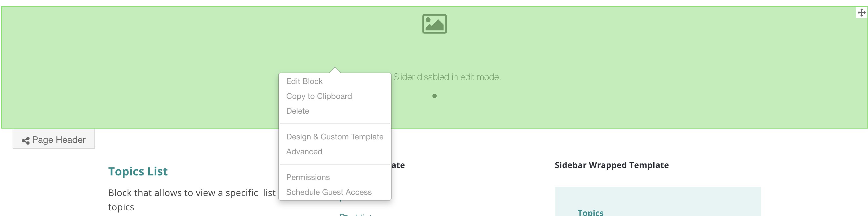Open Design & Custom Template option
Screen dimensions: 868x216
(x=335, y=137)
